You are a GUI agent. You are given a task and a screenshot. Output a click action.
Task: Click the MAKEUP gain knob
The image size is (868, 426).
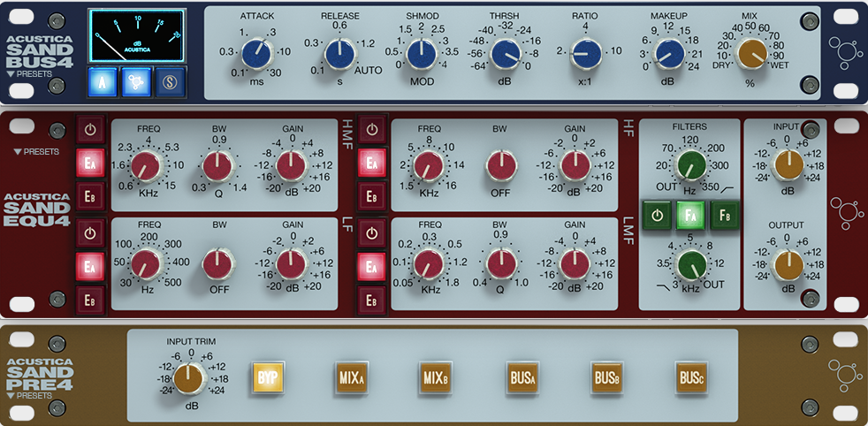(x=669, y=54)
